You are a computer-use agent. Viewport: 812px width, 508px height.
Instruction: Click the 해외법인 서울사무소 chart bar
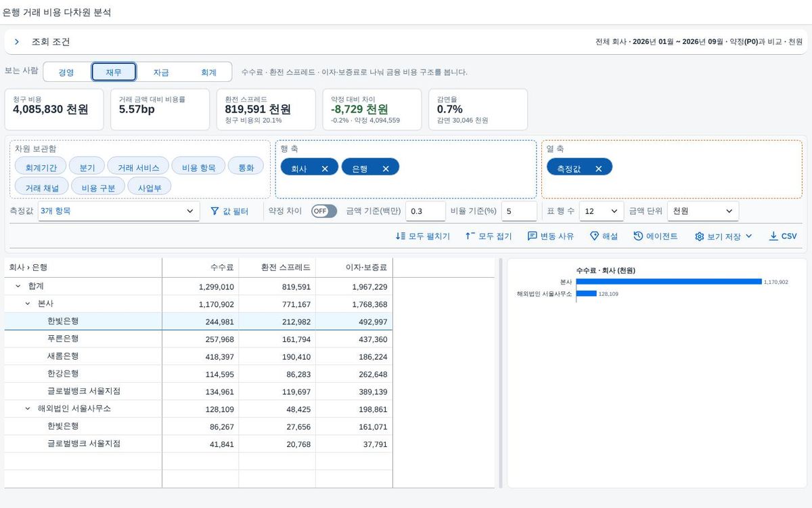coord(587,293)
